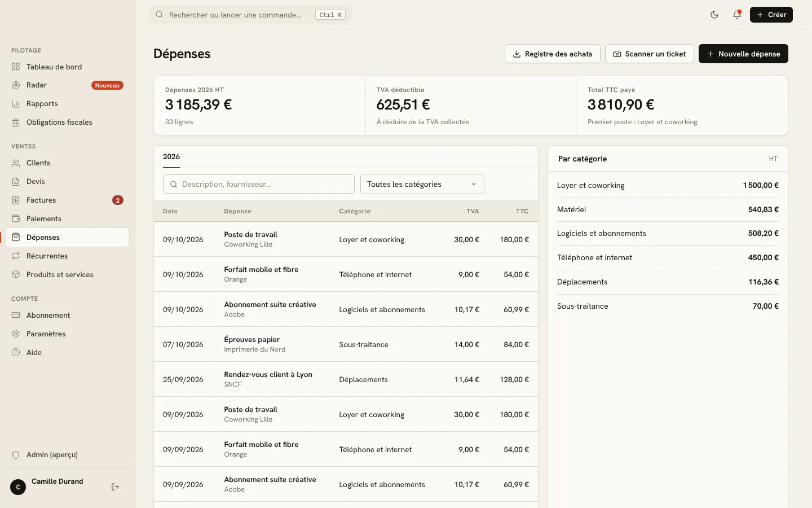
Task: Click the Nouvelle dépense button
Action: (x=743, y=54)
